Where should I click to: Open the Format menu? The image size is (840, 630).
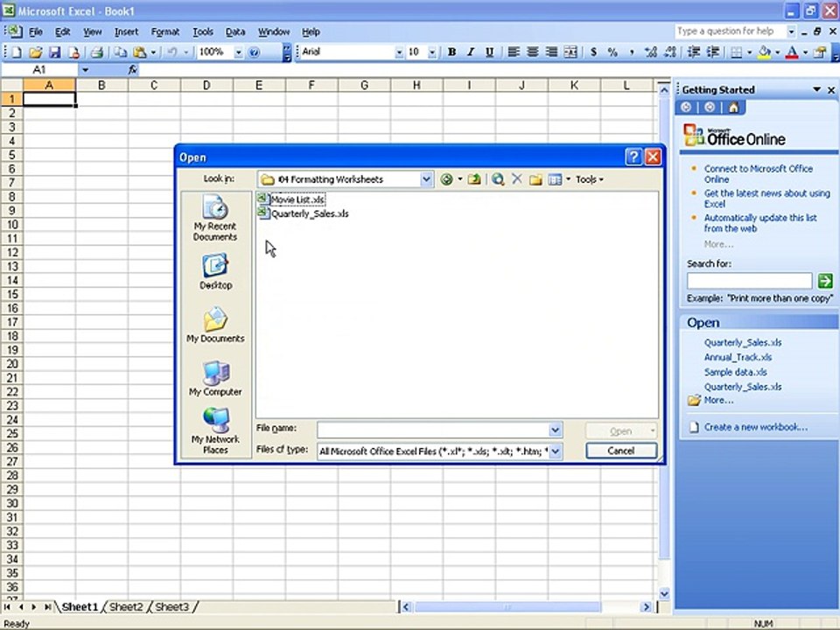(x=165, y=31)
